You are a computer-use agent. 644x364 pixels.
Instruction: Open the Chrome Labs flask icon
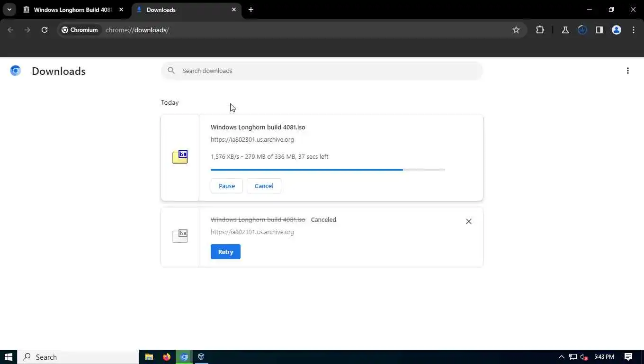pos(565,30)
